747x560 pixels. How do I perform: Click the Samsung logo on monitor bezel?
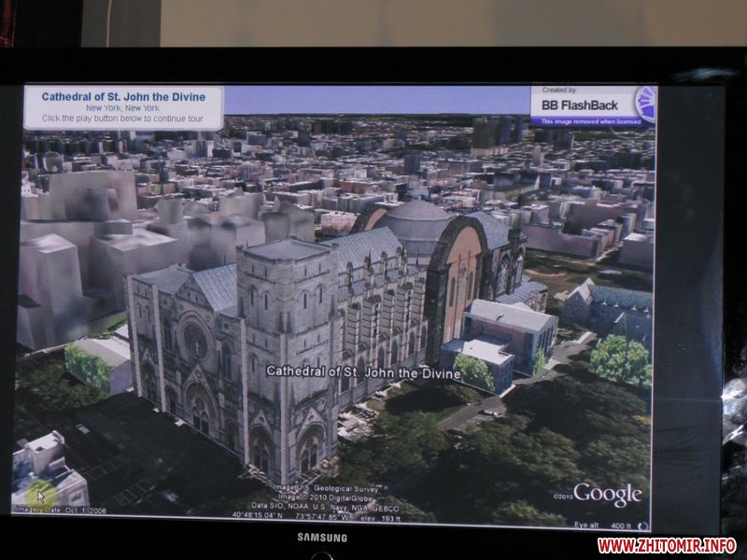[x=322, y=538]
